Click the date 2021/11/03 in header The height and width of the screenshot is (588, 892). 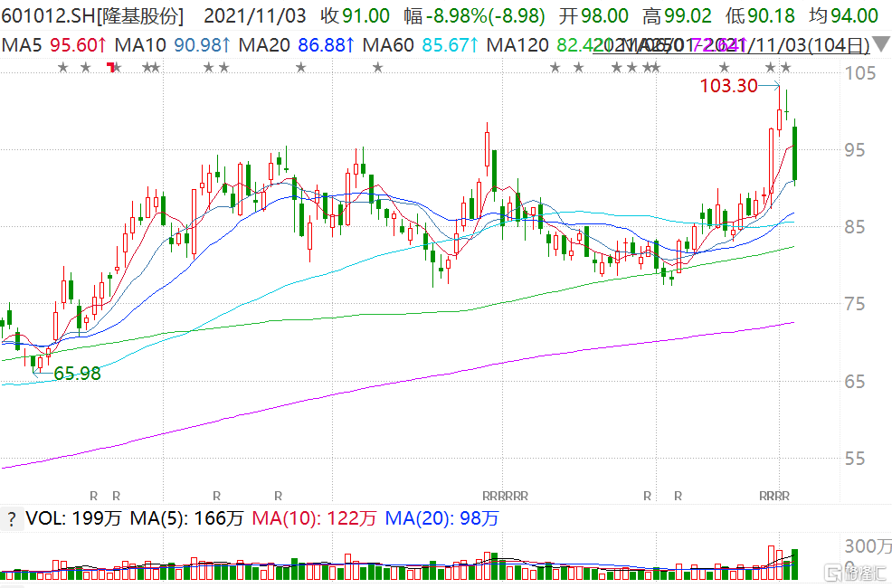[254, 16]
